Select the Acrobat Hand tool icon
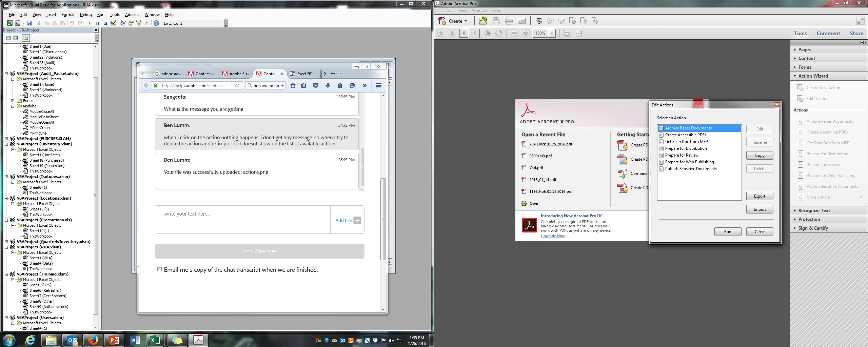Image resolution: width=868 pixels, height=347 pixels. point(499,33)
